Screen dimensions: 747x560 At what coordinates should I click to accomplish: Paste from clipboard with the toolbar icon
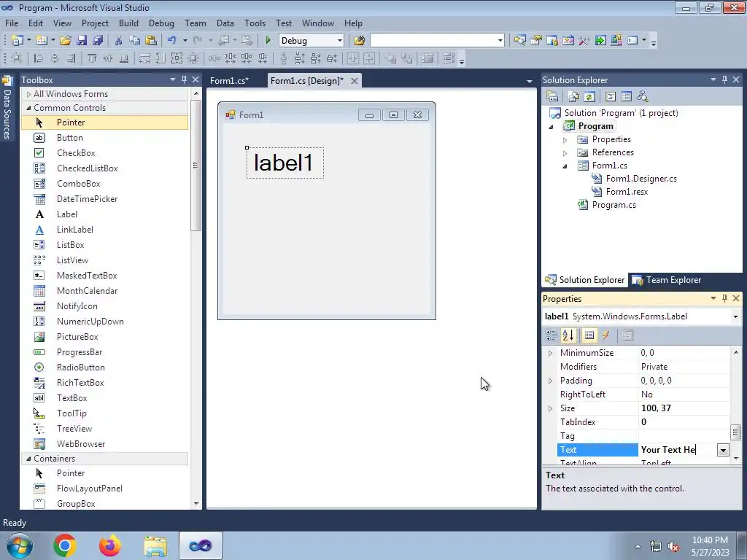click(x=150, y=41)
